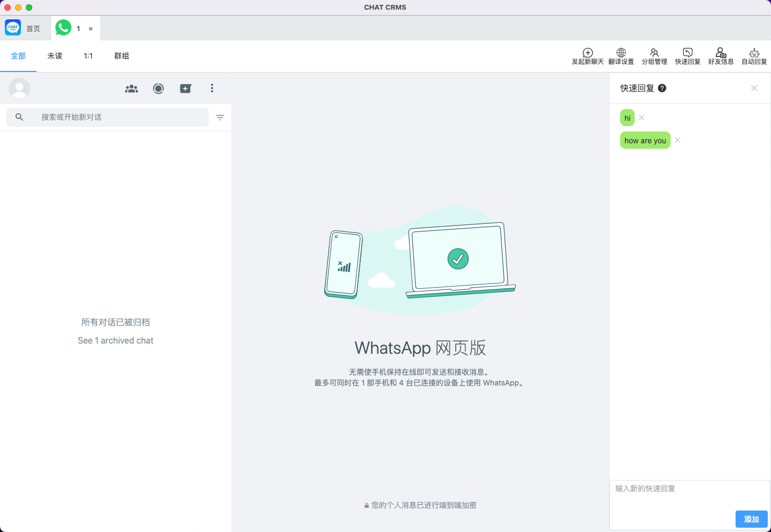The width and height of the screenshot is (771, 532).
Task: Open 翻译设置 translation settings
Action: click(621, 56)
